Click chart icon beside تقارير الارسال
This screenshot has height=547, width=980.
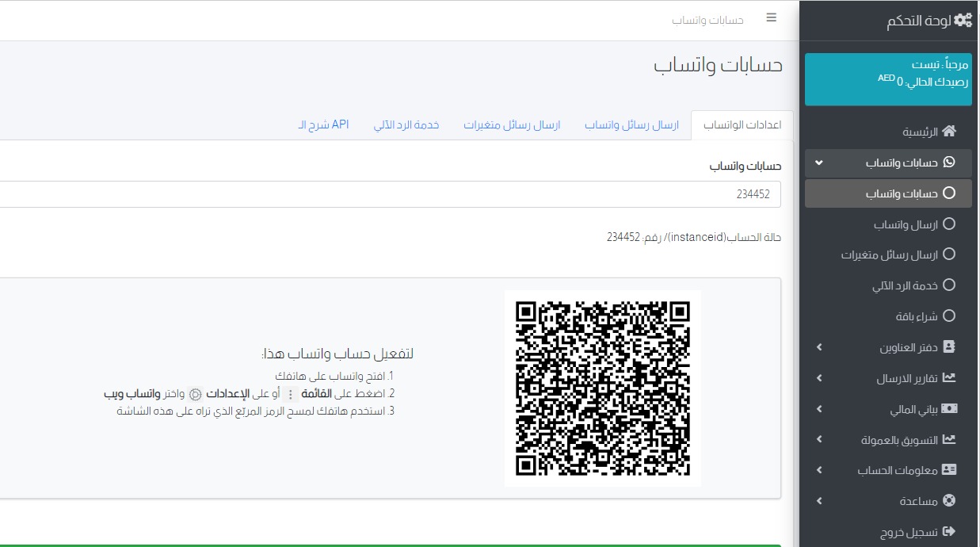coord(949,378)
